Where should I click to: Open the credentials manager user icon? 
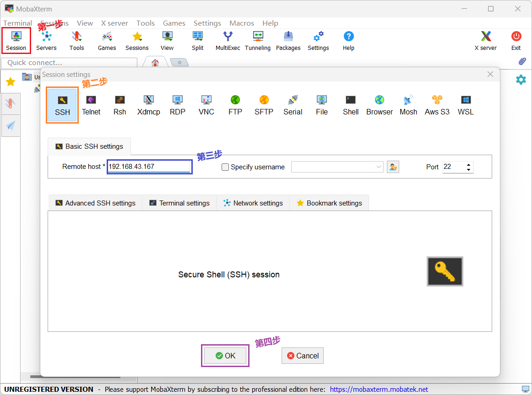click(393, 167)
